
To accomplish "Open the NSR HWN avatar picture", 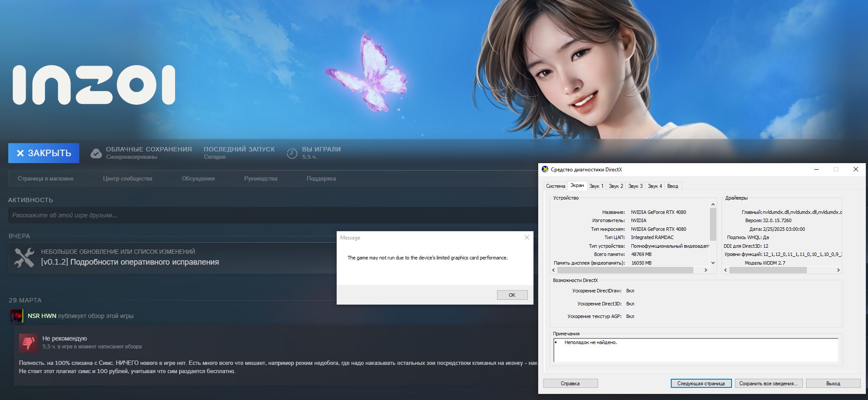I will coord(16,316).
